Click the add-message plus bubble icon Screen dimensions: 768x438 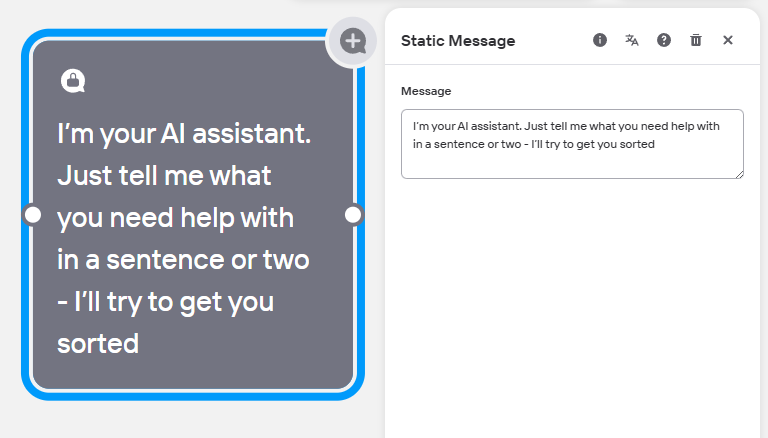(352, 41)
